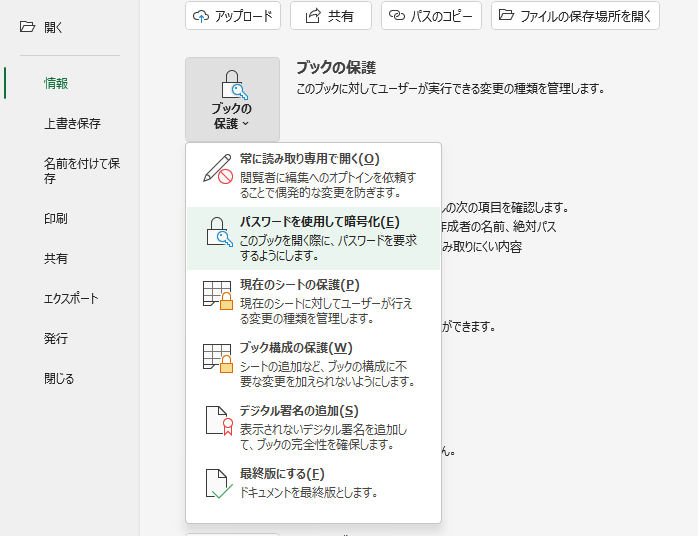698x536 pixels.
Task: Open エクスポート in the sidebar
Action: click(x=71, y=298)
